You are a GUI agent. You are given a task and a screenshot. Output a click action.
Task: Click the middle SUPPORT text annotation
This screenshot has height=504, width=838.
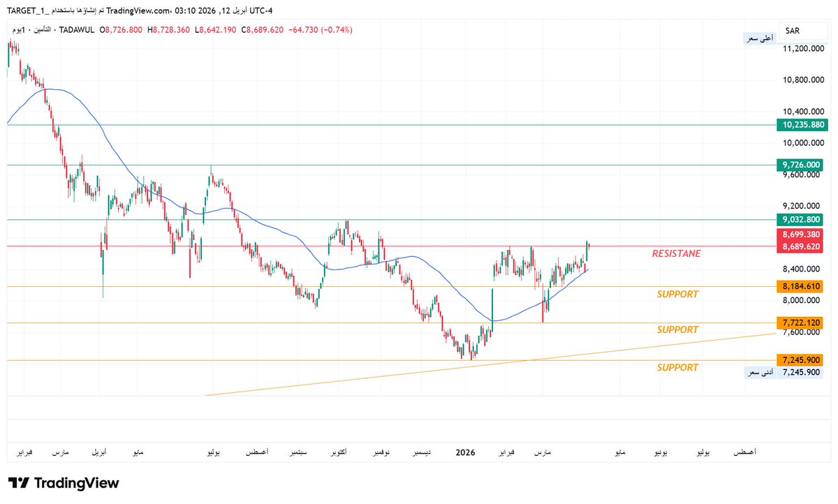677,329
